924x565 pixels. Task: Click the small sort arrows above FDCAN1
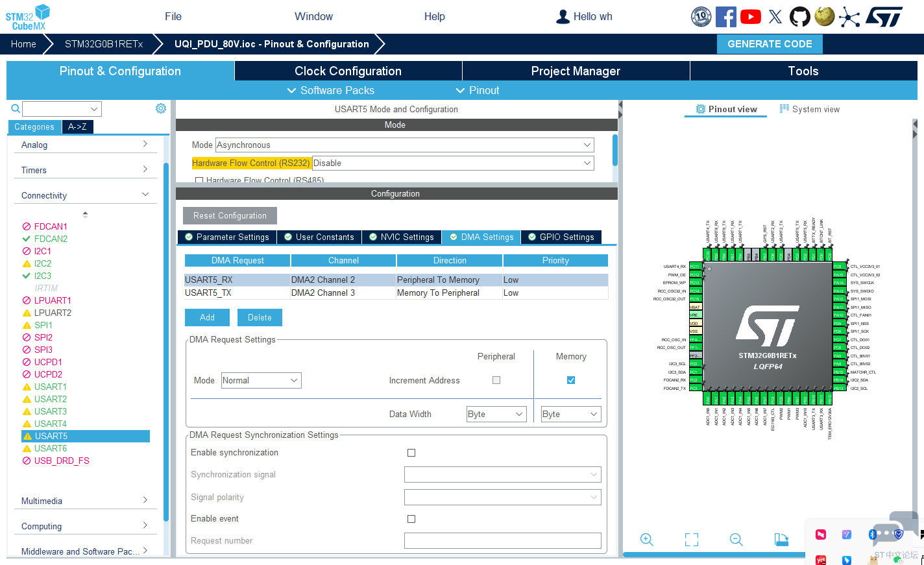point(85,214)
